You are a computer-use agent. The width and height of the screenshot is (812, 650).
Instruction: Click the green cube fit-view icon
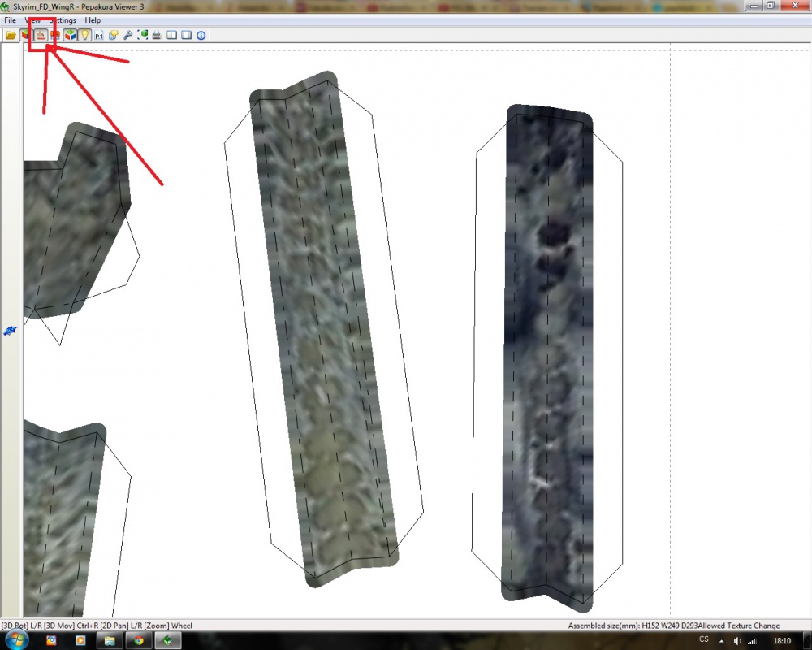pyautogui.click(x=142, y=35)
